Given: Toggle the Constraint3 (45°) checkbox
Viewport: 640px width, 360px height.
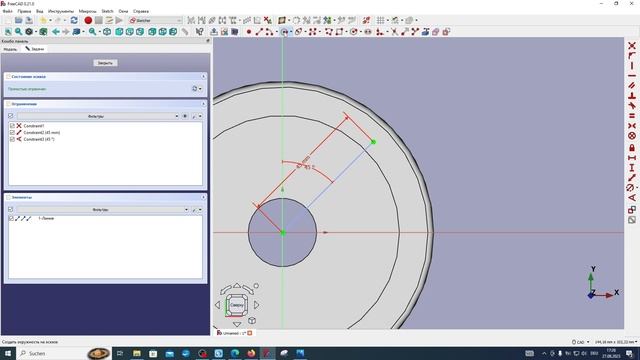Looking at the screenshot, I should [12, 139].
